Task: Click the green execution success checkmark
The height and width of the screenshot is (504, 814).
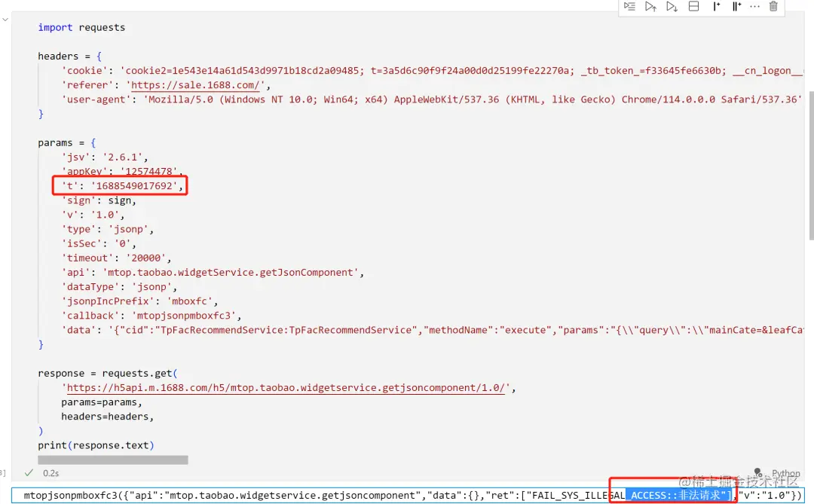Action: point(29,473)
